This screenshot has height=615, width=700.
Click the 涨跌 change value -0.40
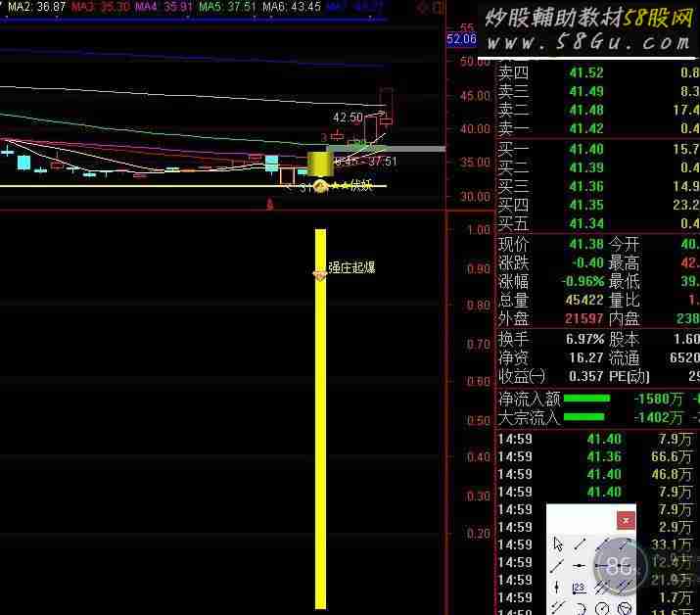click(587, 262)
